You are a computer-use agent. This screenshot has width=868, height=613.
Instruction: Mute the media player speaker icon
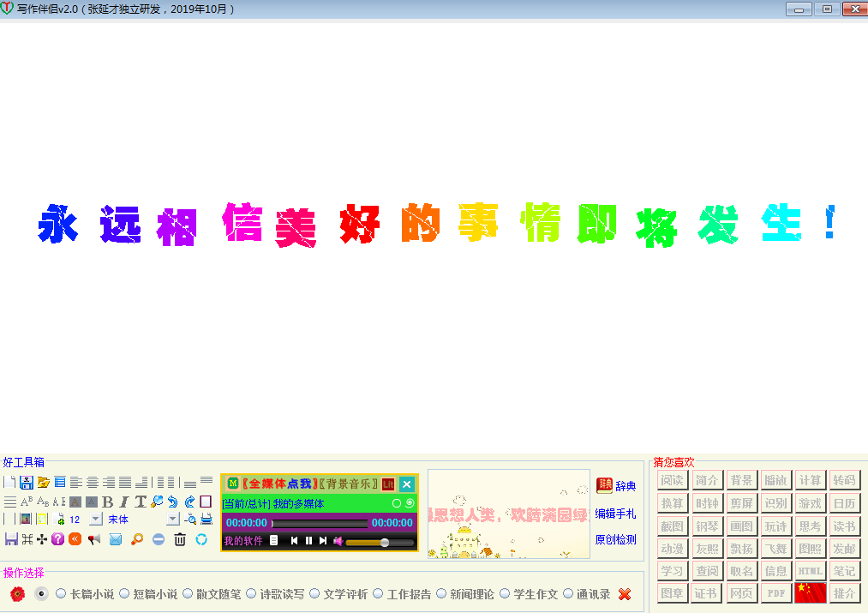[338, 541]
